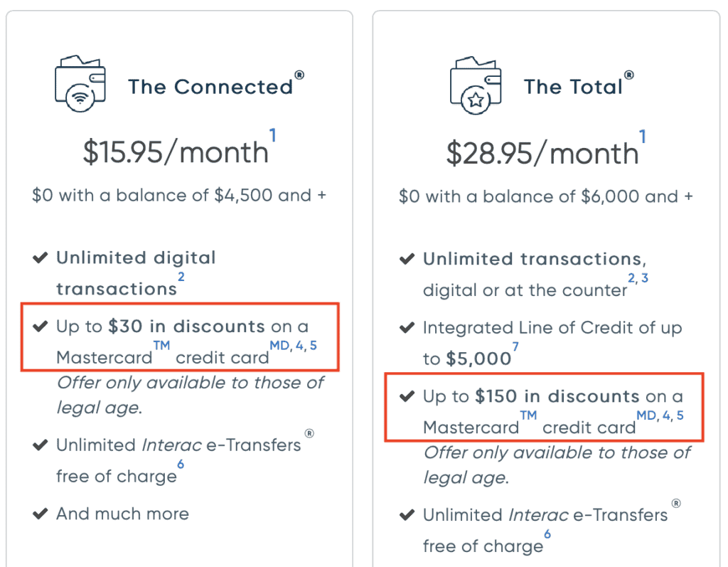Select The Connected plan title
This screenshot has height=567, width=728.
click(x=210, y=87)
